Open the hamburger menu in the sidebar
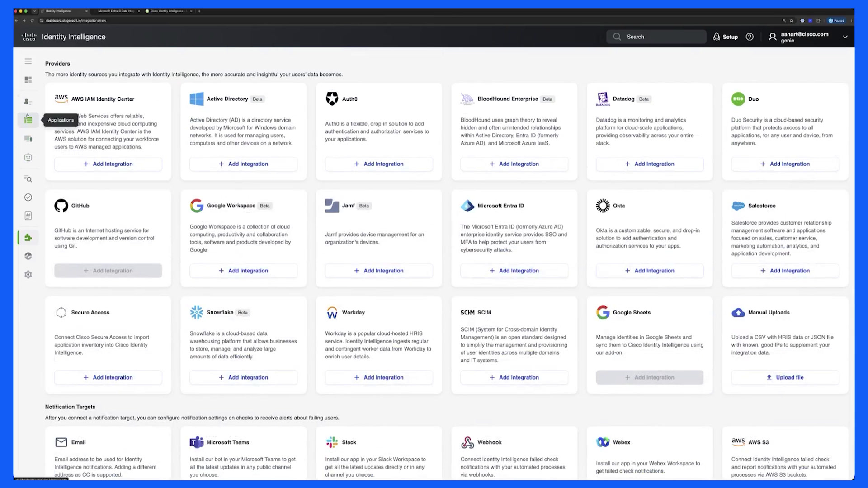The width and height of the screenshot is (868, 488). coord(28,61)
